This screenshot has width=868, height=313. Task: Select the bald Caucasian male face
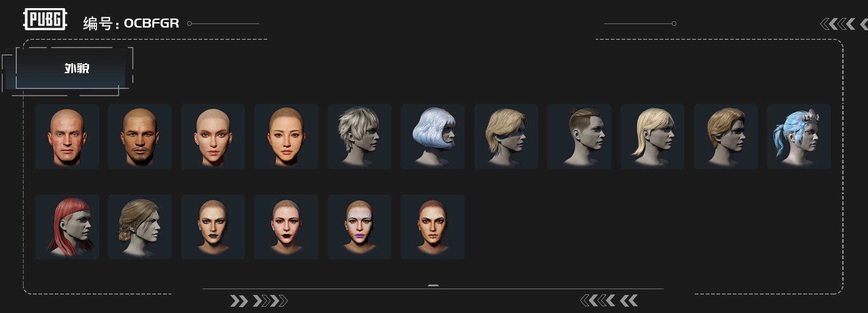(67, 136)
